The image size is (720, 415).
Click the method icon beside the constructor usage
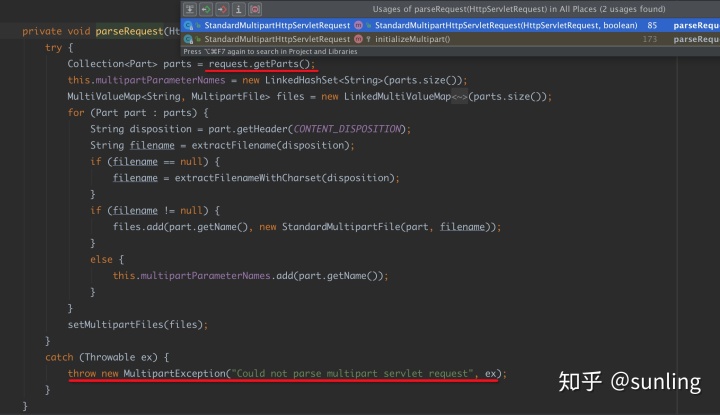pos(359,25)
